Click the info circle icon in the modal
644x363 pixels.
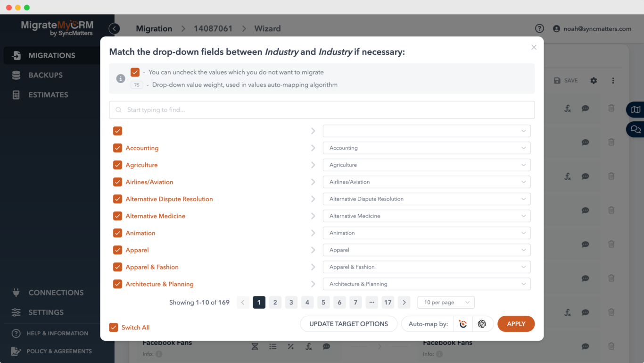click(120, 78)
